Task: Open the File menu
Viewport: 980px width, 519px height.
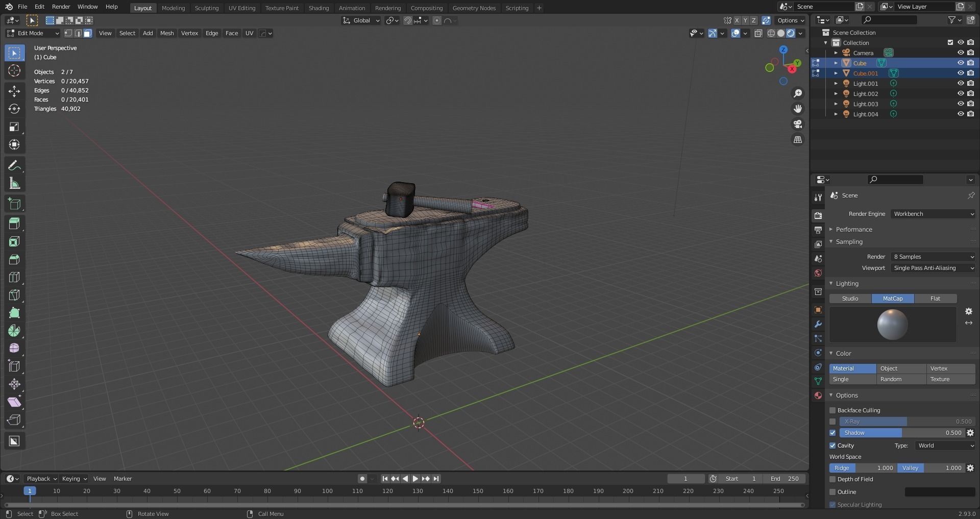Action: click(22, 7)
